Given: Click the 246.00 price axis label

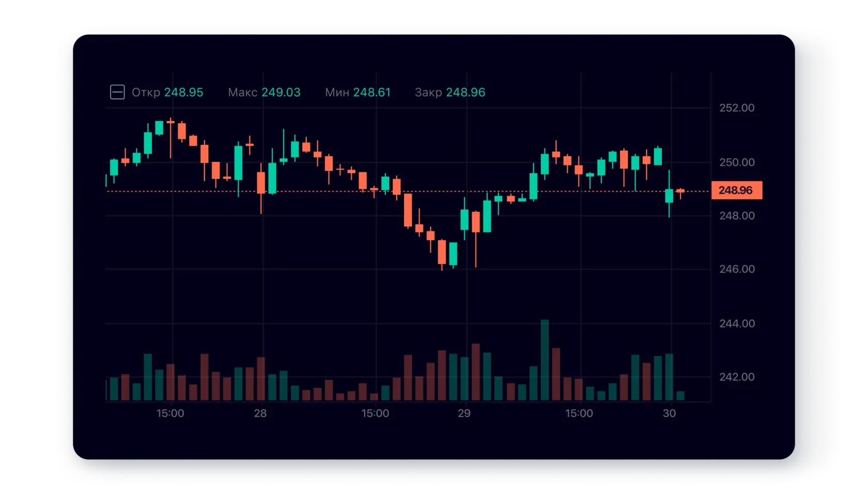Looking at the screenshot, I should [x=737, y=269].
